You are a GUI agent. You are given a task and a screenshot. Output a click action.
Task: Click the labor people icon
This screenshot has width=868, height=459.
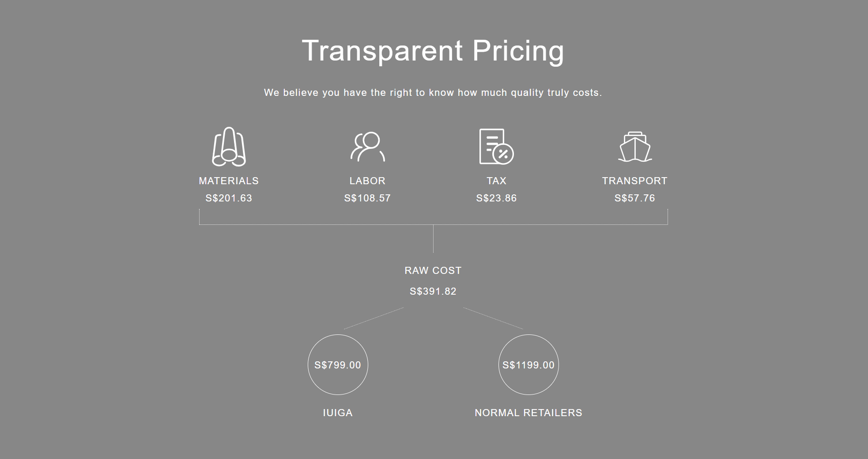(x=367, y=147)
